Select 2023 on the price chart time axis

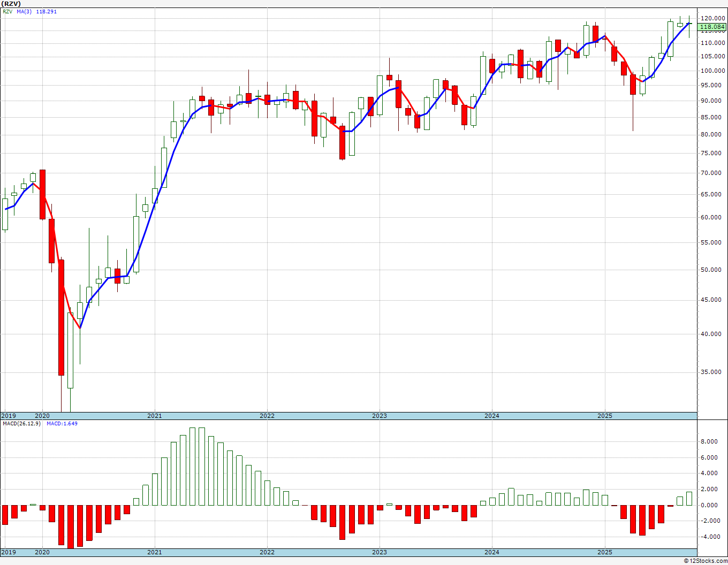tap(379, 416)
